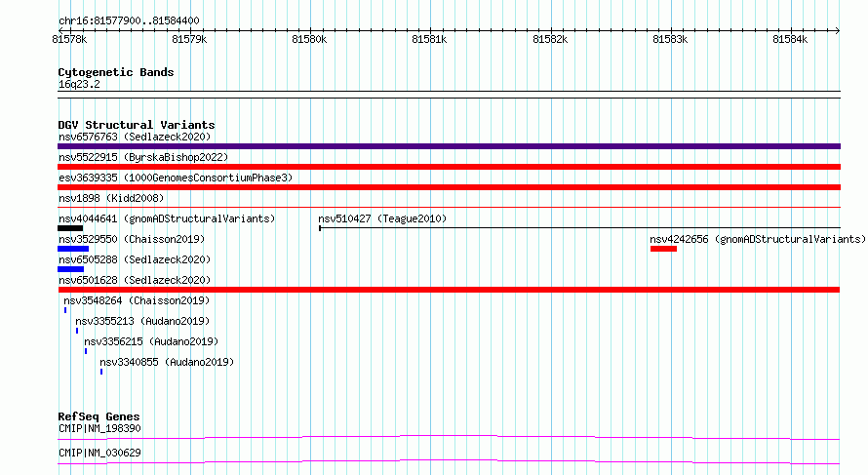Click the chr16:81577900..81584400 coordinate label

point(129,20)
